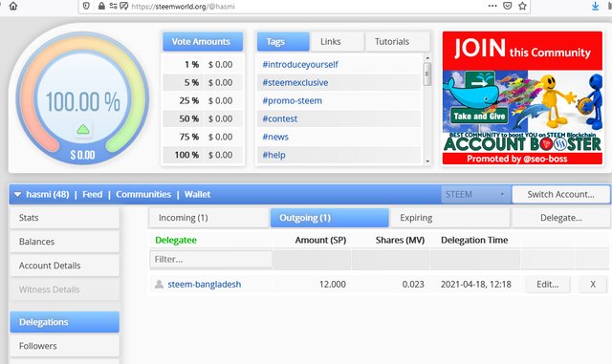
Task: Open the Expiring delegations tab
Action: (x=449, y=218)
